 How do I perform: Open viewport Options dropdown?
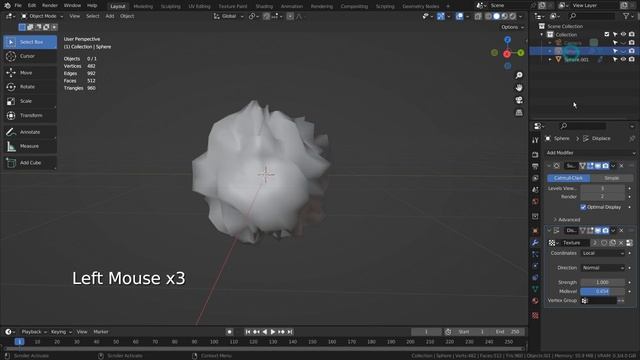(512, 27)
